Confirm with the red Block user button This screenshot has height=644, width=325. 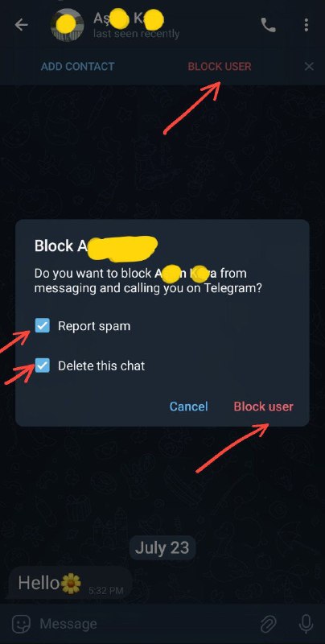coord(263,407)
